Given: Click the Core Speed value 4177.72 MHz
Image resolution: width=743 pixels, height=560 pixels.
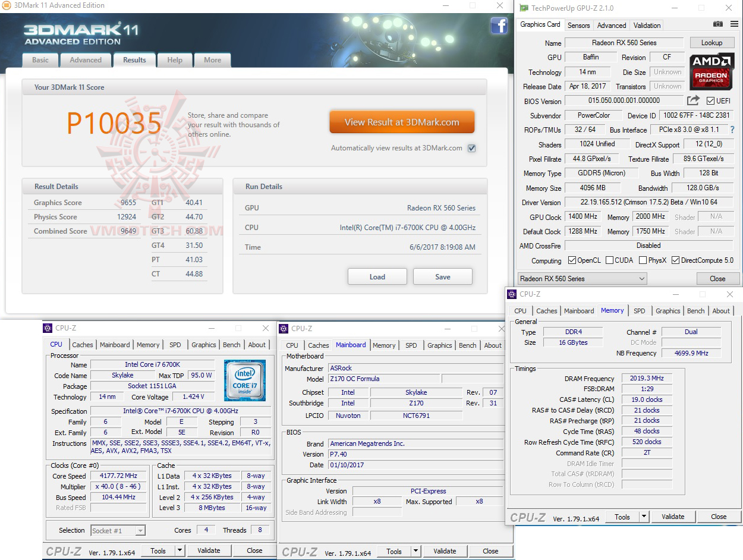Looking at the screenshot, I should (118, 476).
